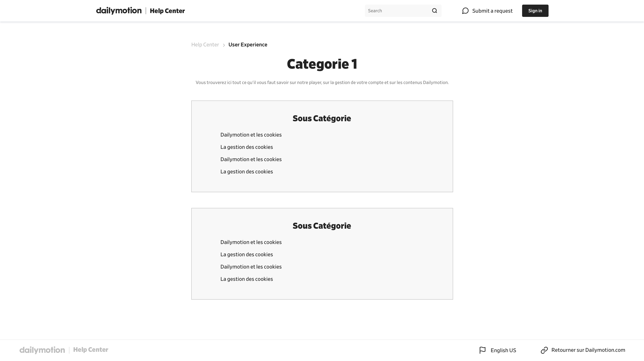644x361 pixels.
Task: Go to the Help Center breadcrumb
Action: 205,45
